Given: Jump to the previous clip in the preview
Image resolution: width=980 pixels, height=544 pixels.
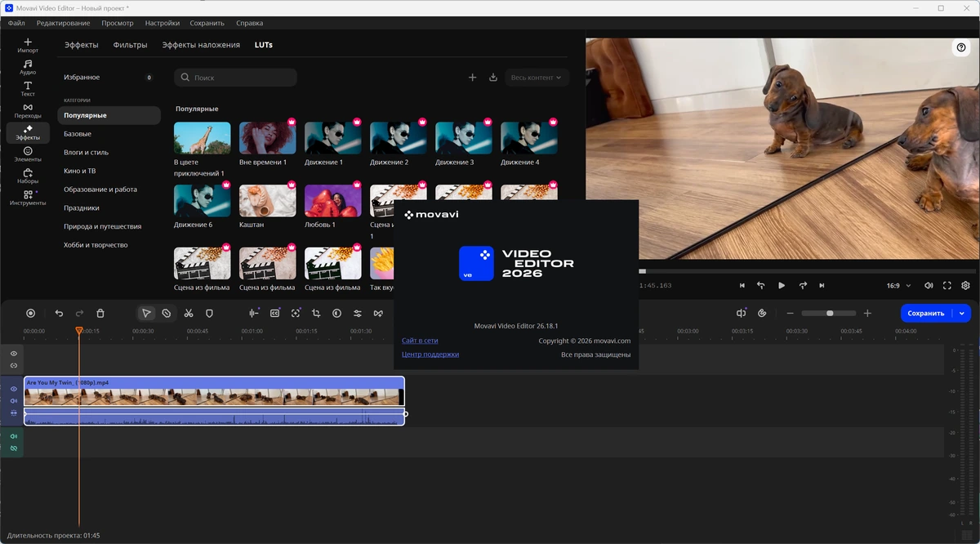Looking at the screenshot, I should [742, 285].
